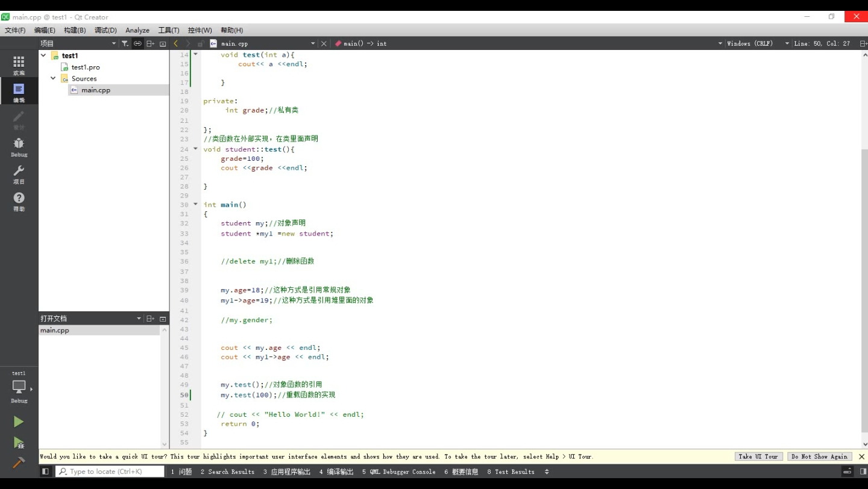This screenshot has height=489, width=868.
Task: Close main.cpp with the editor X icon
Action: point(324,43)
